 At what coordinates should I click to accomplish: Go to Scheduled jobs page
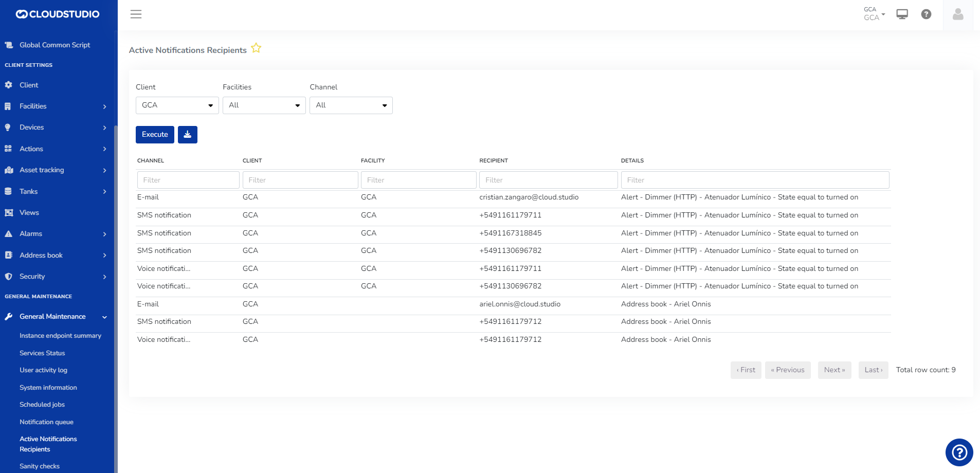click(42, 405)
